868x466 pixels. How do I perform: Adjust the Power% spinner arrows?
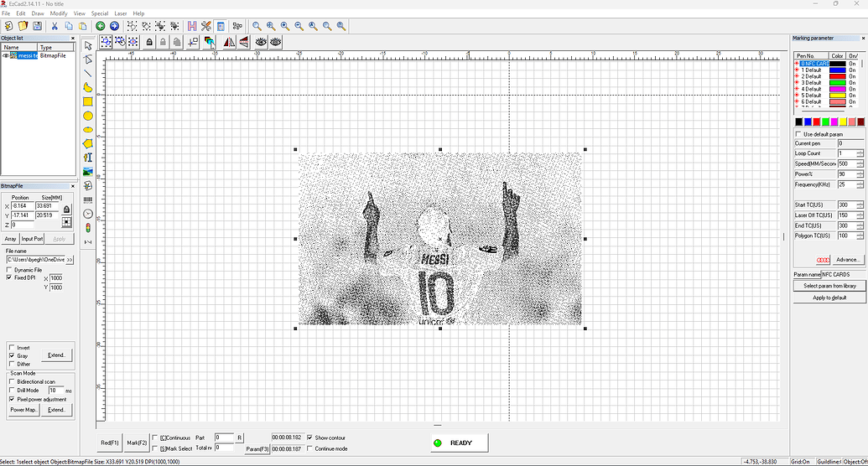pyautogui.click(x=860, y=173)
